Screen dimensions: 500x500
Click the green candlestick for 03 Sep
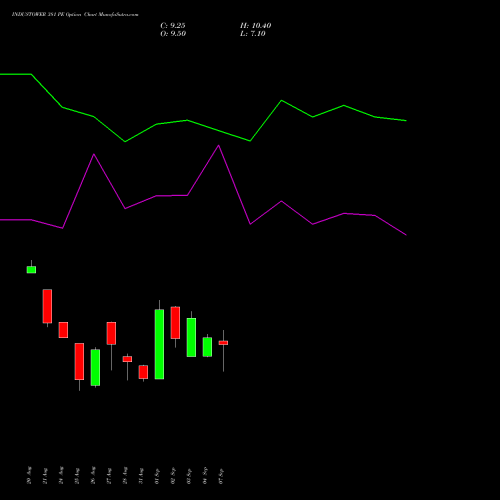191,337
